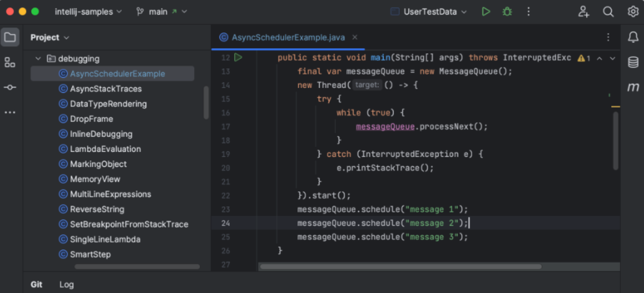The image size is (644, 293).
Task: Open Maven tool window icon
Action: [633, 87]
